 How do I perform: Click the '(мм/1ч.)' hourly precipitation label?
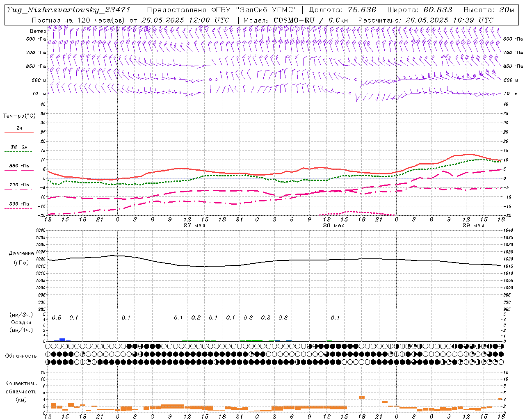(x=21, y=330)
